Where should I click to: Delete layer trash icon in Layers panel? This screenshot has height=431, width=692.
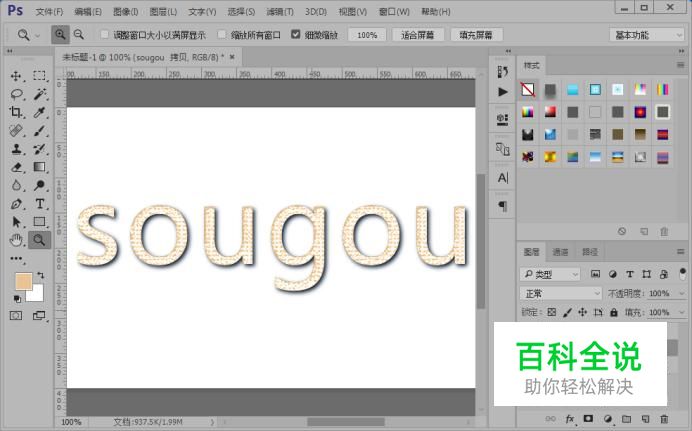pyautogui.click(x=664, y=418)
